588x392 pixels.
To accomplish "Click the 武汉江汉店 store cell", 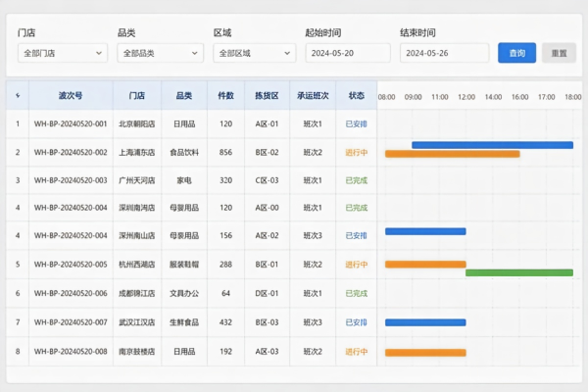I will point(137,322).
